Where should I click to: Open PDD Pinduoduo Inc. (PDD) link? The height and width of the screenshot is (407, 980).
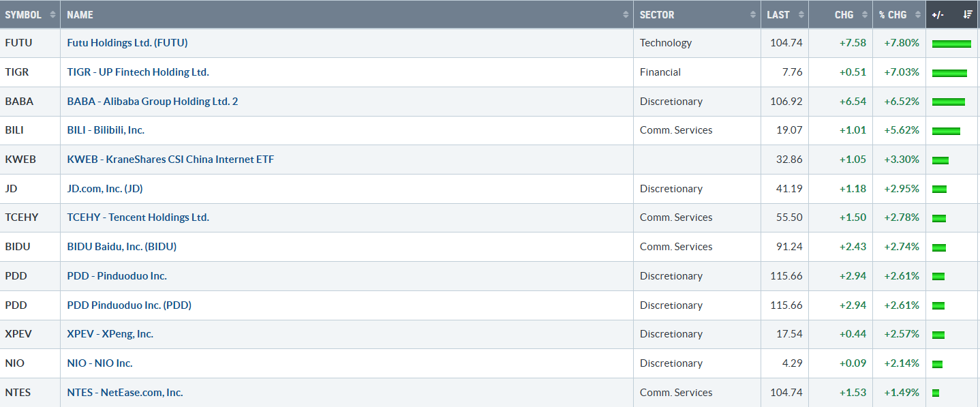point(129,305)
